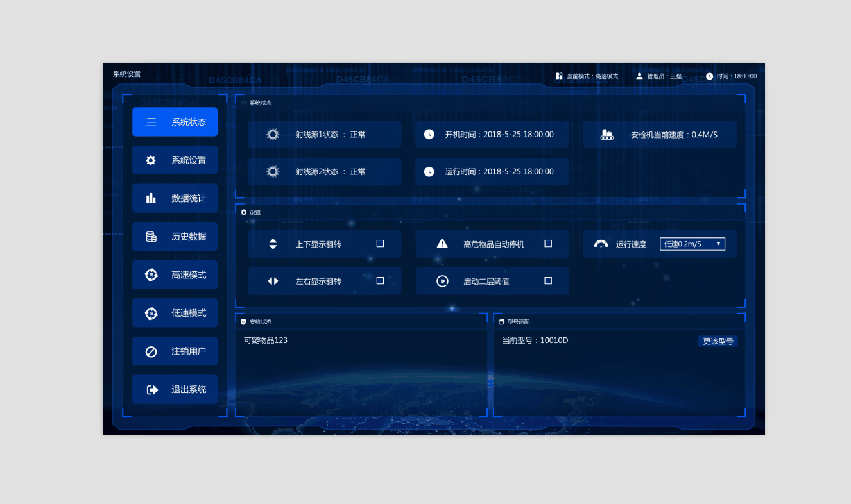Tick the 上下显示翻转 checkbox
This screenshot has width=851, height=504.
click(x=380, y=244)
